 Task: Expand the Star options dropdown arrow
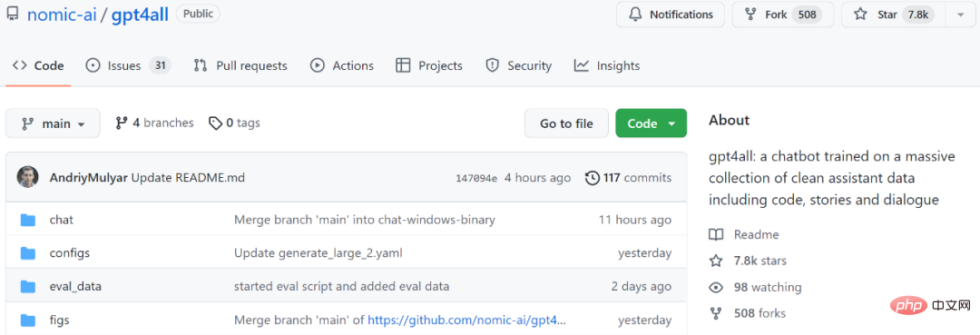[x=960, y=15]
